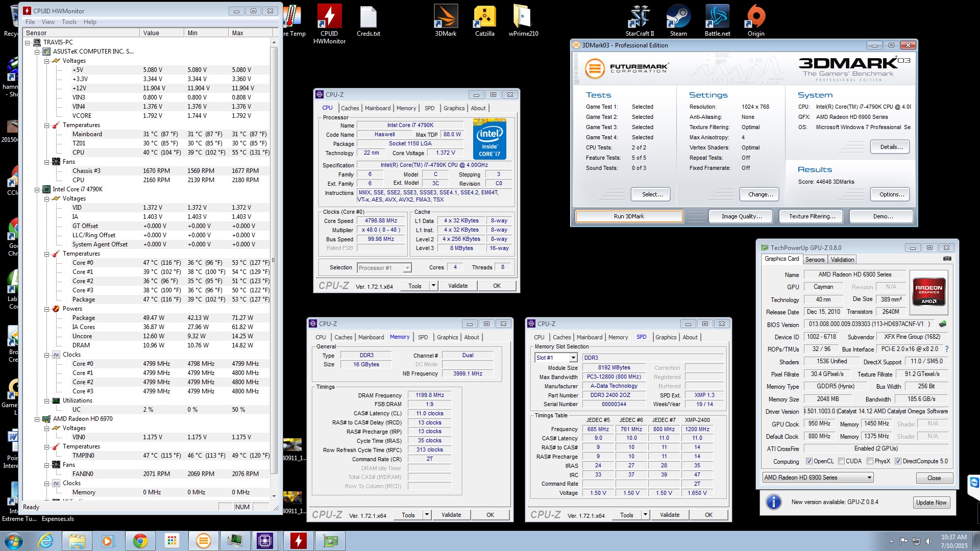Open the Catzilla desktop shortcut
Viewport: 980px width, 551px height.
click(484, 20)
